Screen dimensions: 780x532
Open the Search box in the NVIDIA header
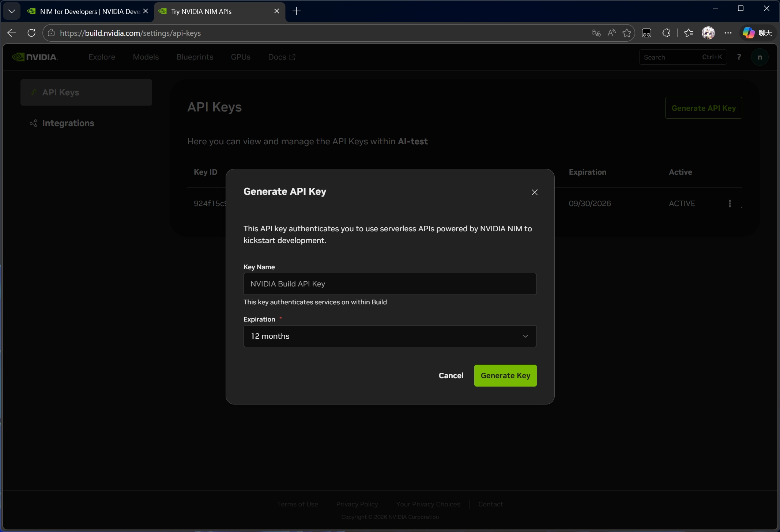pyautogui.click(x=682, y=57)
